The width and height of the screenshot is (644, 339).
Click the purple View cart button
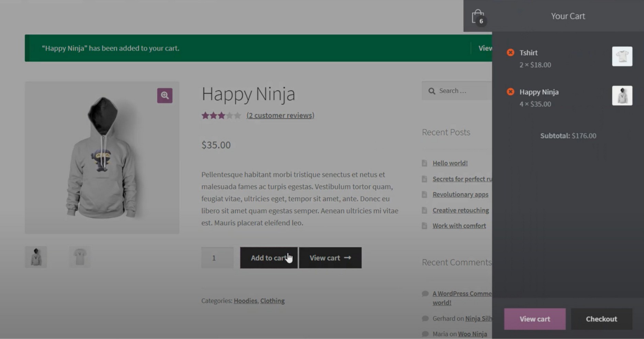pyautogui.click(x=535, y=319)
